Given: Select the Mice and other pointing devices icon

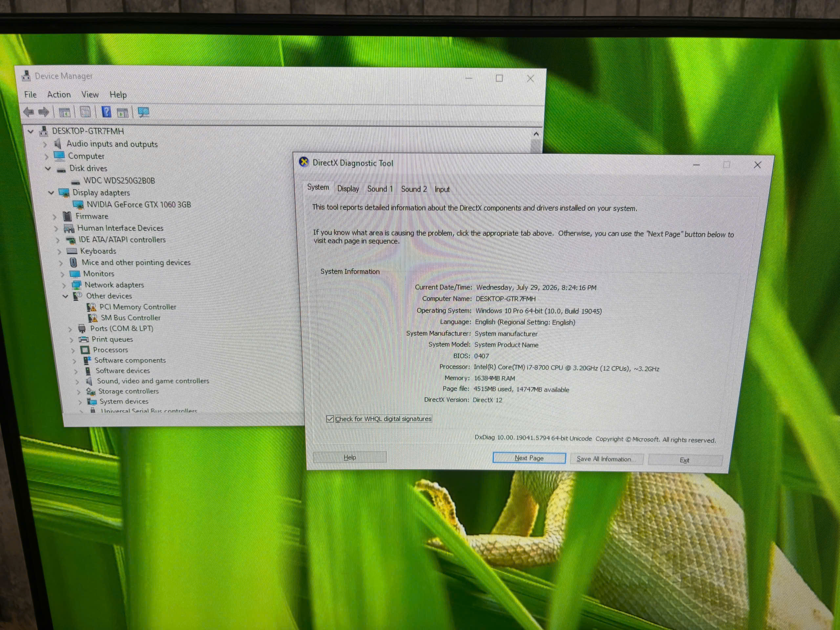Looking at the screenshot, I should tap(74, 262).
